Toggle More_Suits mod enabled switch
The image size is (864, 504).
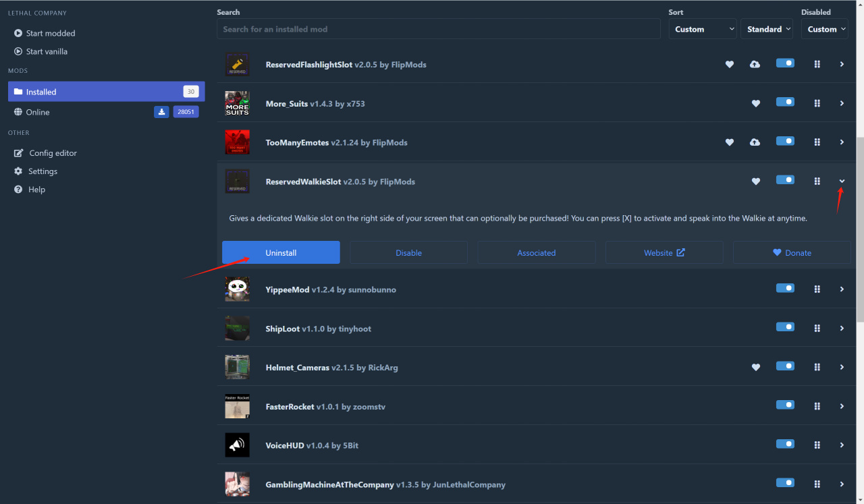785,102
